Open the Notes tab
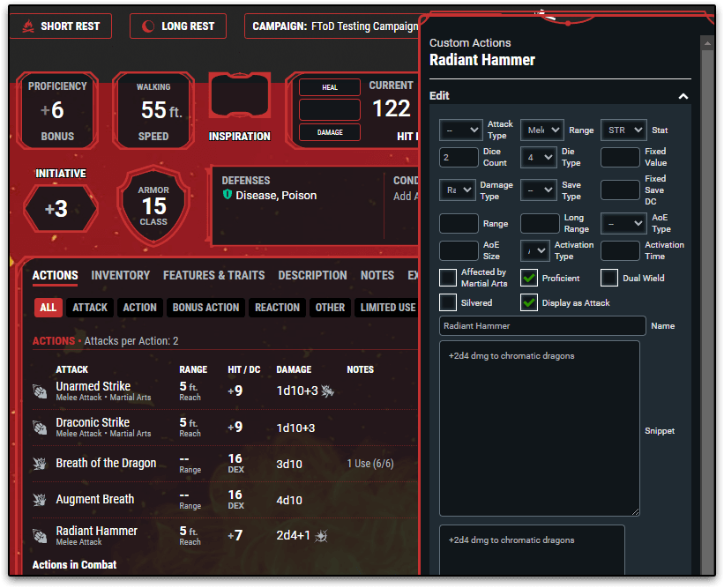The width and height of the screenshot is (724, 588). (x=377, y=276)
